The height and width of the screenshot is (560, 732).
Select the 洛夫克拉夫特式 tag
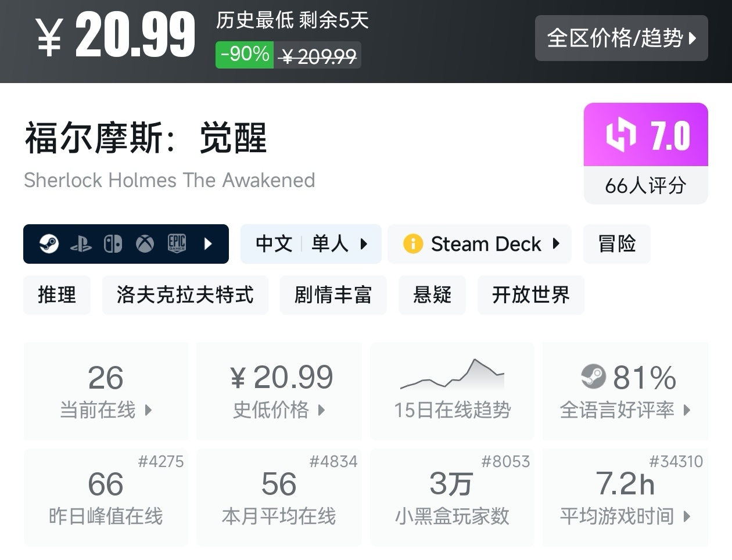[185, 295]
